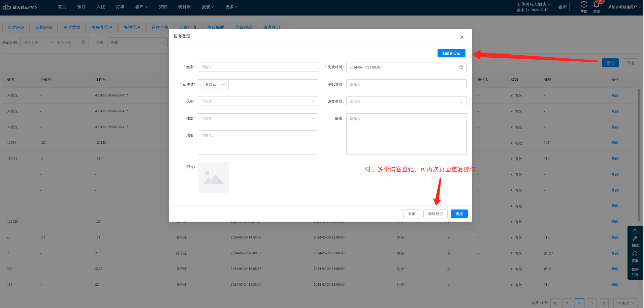Click the image upload placeholder

[x=213, y=177]
